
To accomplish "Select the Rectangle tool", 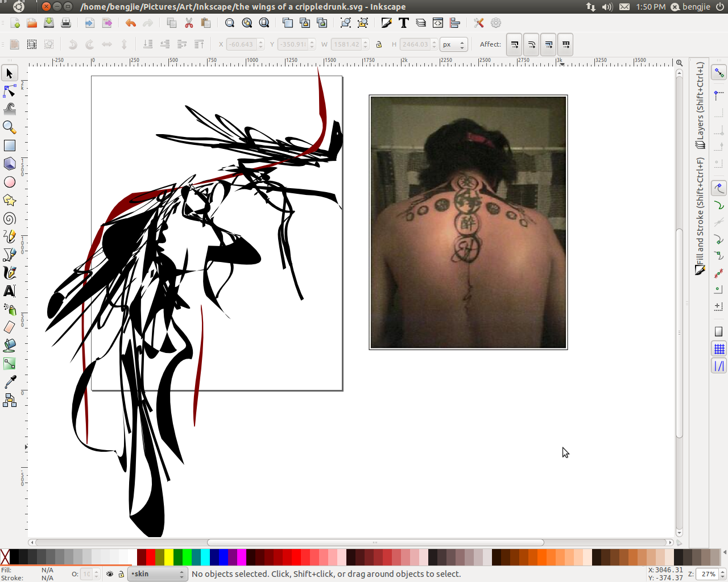I will [10, 145].
